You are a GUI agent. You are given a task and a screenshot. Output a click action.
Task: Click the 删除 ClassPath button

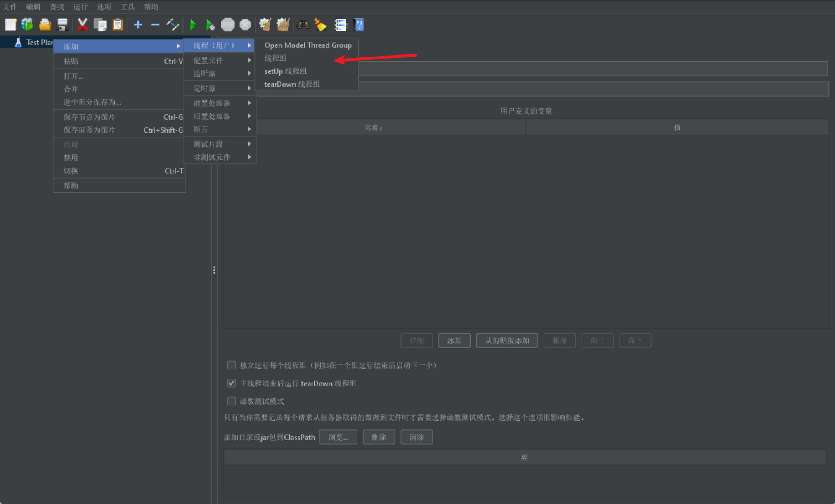379,437
